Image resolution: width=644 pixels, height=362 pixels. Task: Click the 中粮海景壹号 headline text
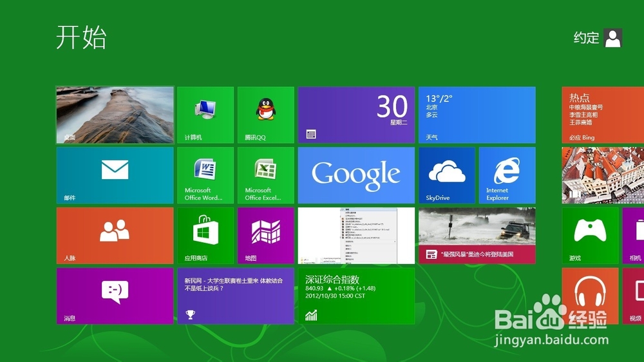tap(586, 107)
